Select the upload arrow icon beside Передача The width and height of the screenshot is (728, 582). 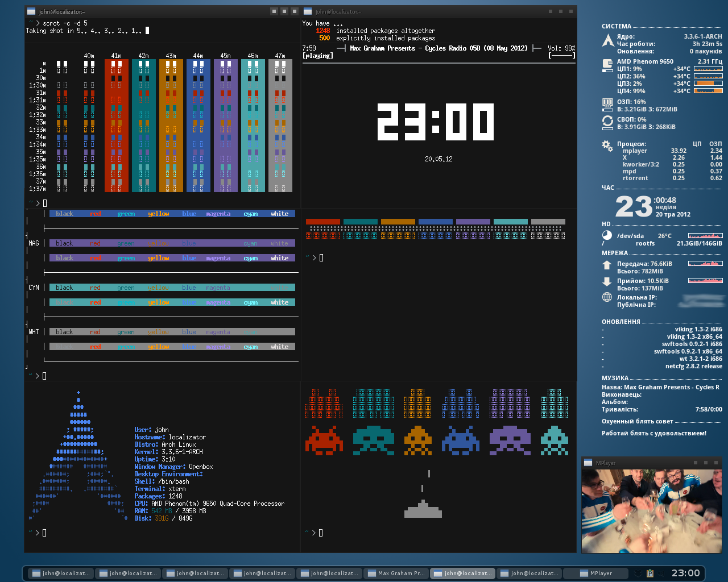pos(607,264)
